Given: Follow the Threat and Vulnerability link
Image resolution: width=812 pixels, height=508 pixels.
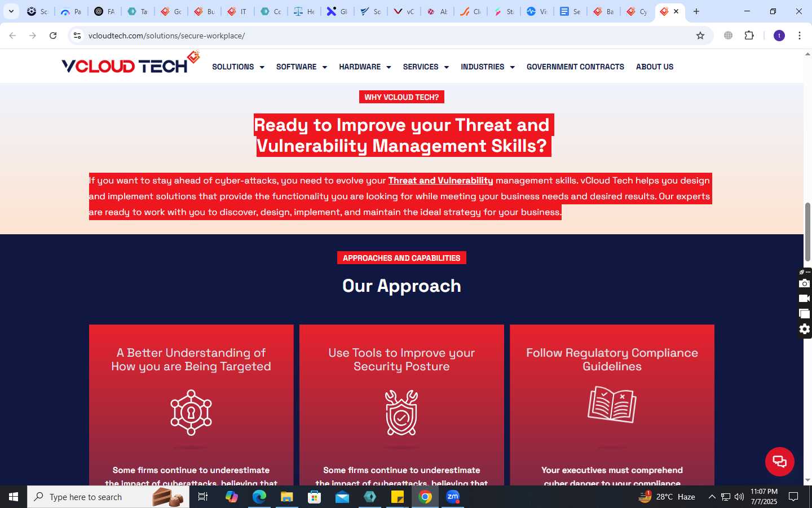Looking at the screenshot, I should coord(440,181).
